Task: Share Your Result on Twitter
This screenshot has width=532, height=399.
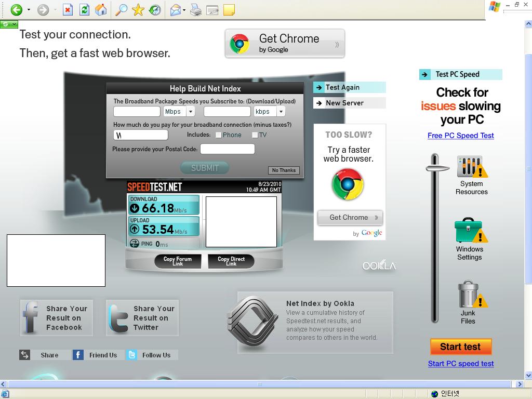Action: coord(142,317)
